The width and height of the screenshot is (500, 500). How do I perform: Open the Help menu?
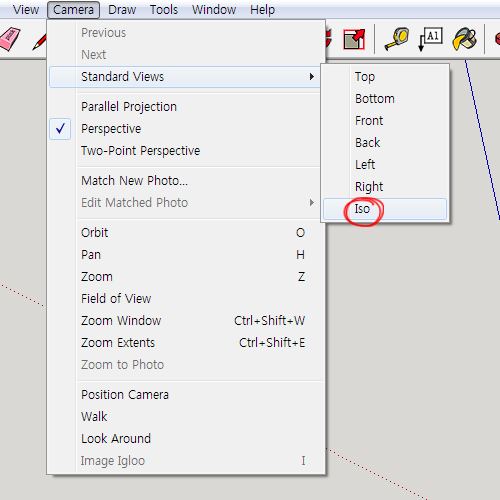coord(262,10)
